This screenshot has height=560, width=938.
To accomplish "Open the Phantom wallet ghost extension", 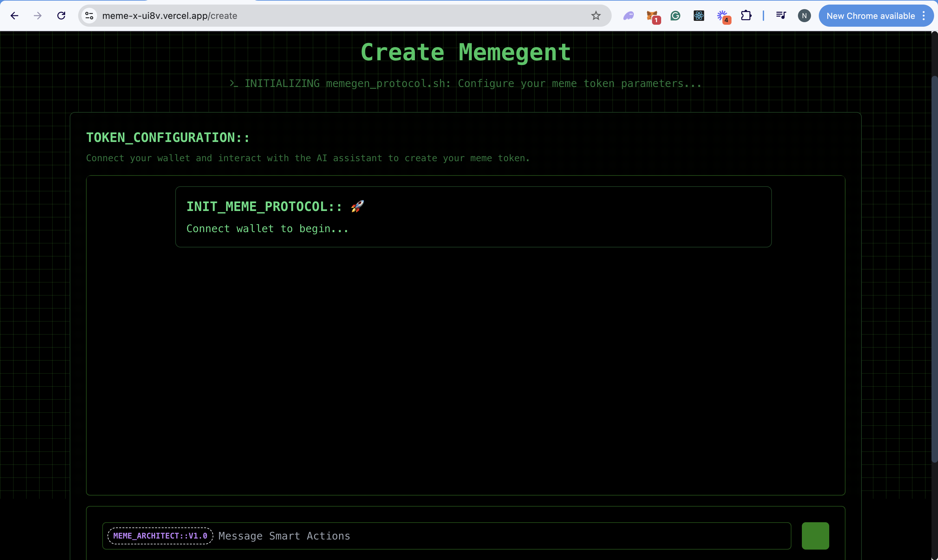I will (x=629, y=16).
